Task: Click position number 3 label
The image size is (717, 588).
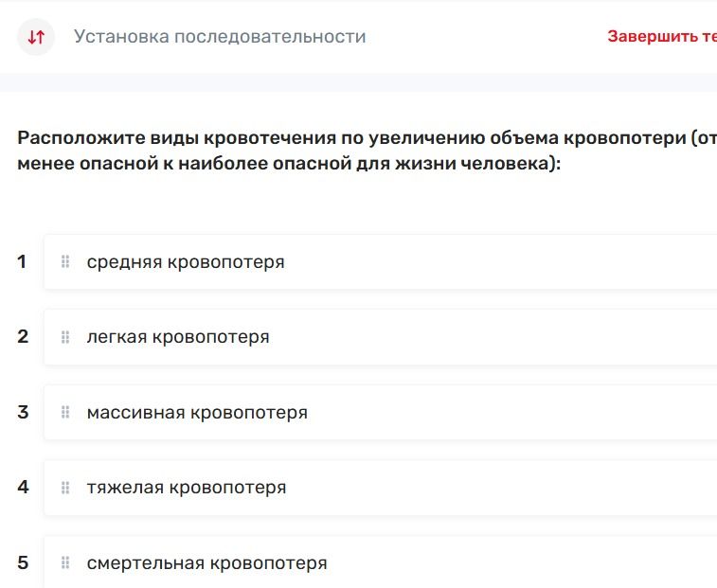Action: [23, 412]
